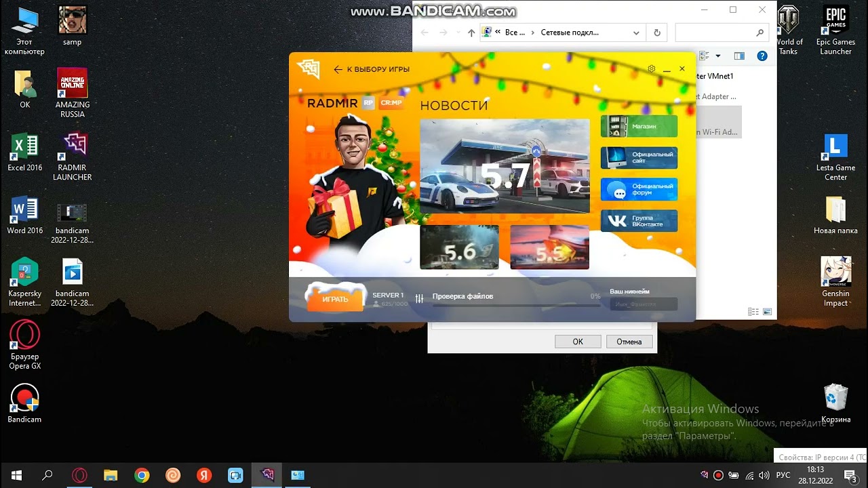Open the SERVER 1 selector

389,300
